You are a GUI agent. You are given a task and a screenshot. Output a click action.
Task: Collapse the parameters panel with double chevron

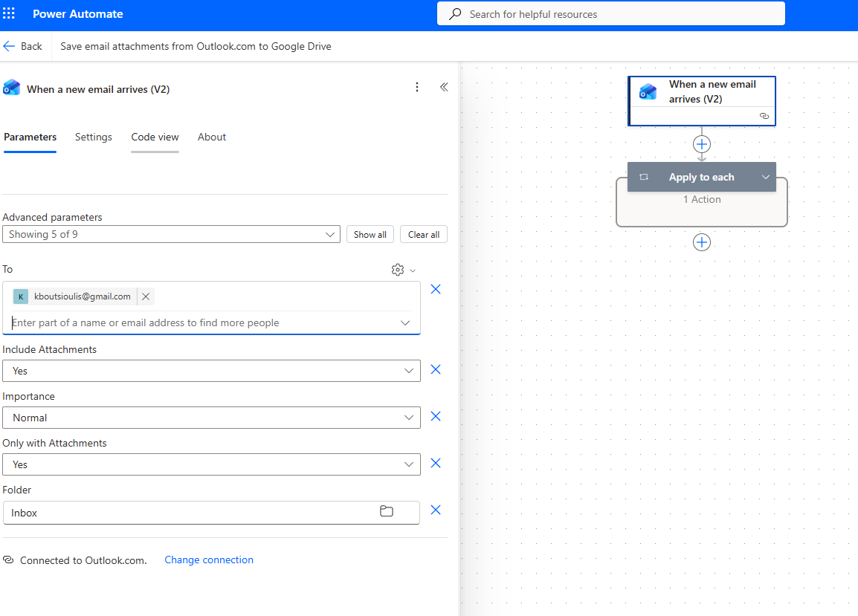click(444, 87)
